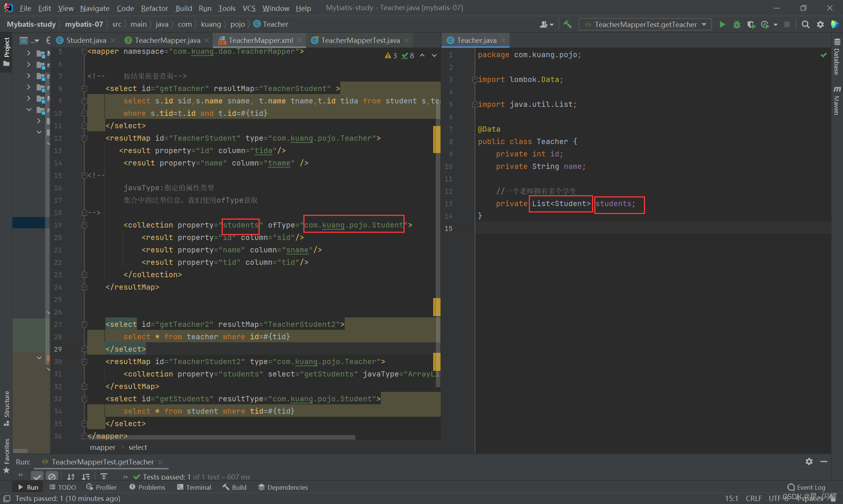Toggle alphabetical sort of test results
The image size is (843, 504).
(71, 477)
